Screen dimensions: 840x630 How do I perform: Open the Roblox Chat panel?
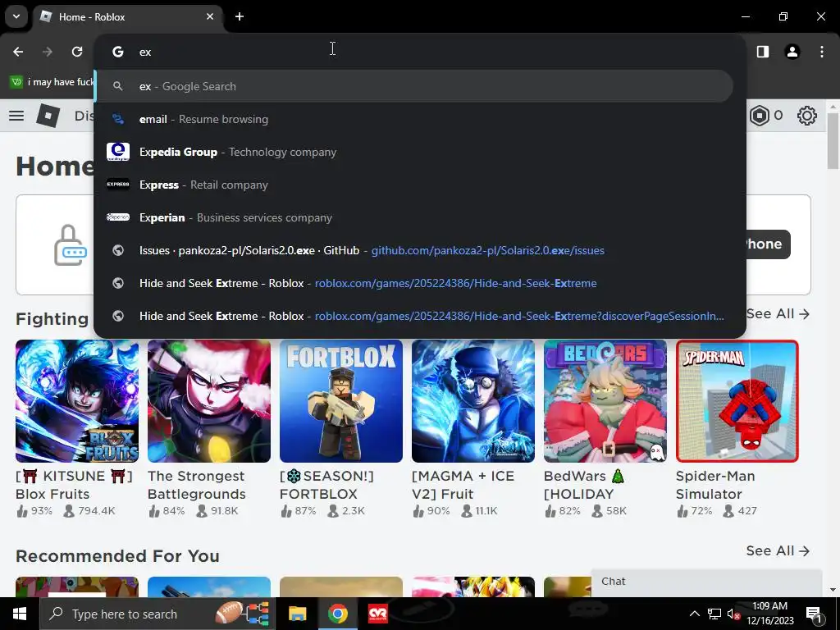click(706, 582)
